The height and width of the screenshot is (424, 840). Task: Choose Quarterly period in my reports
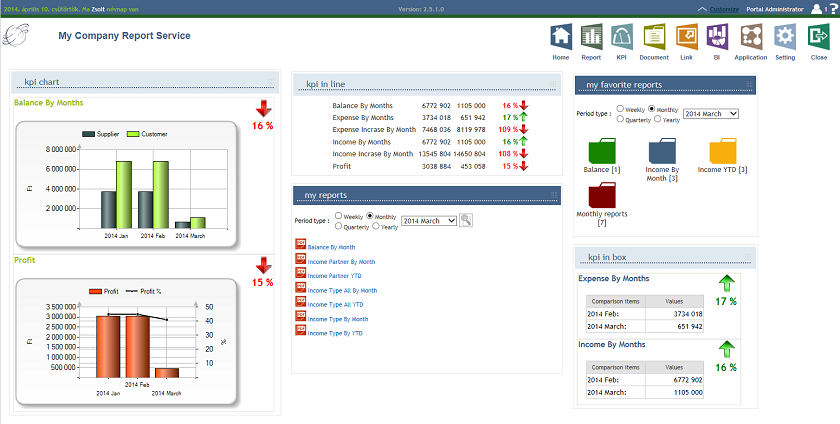click(x=339, y=226)
